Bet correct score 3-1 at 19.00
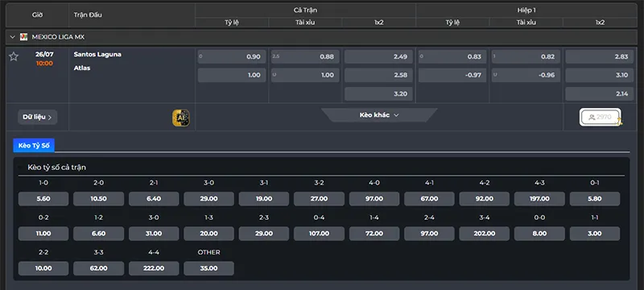644x290 pixels. (264, 199)
